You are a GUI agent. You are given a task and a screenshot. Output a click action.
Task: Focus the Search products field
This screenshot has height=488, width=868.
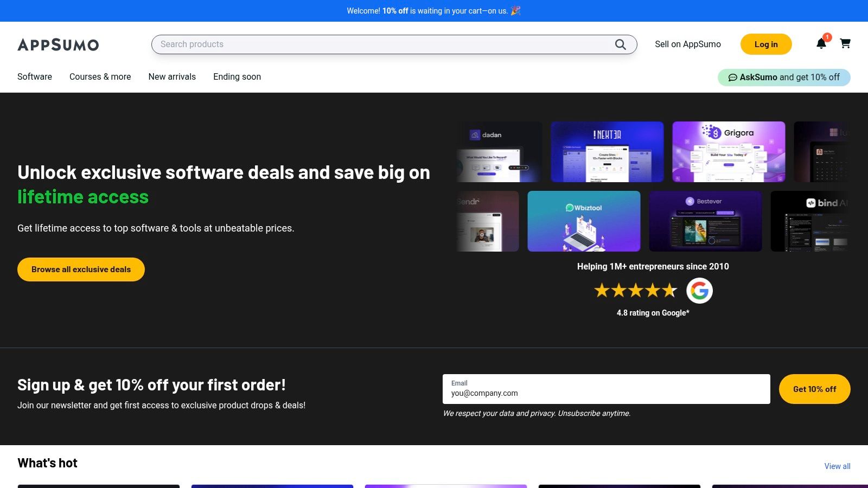click(394, 44)
